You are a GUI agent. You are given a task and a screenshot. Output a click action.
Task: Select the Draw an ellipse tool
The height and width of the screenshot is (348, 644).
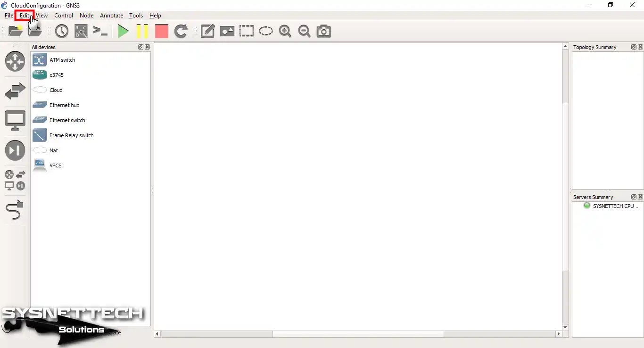coord(266,31)
